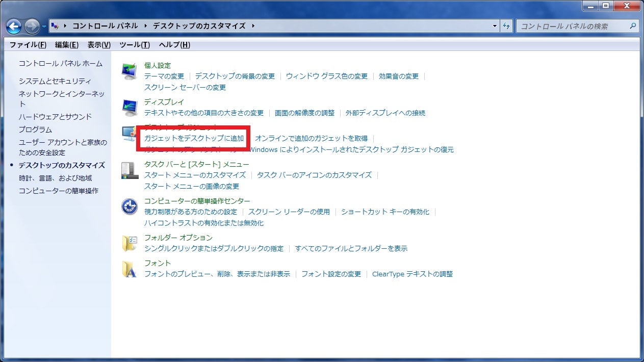Click すべてのファイルとフォルダーを表示 link
644x362 pixels.
click(x=351, y=248)
